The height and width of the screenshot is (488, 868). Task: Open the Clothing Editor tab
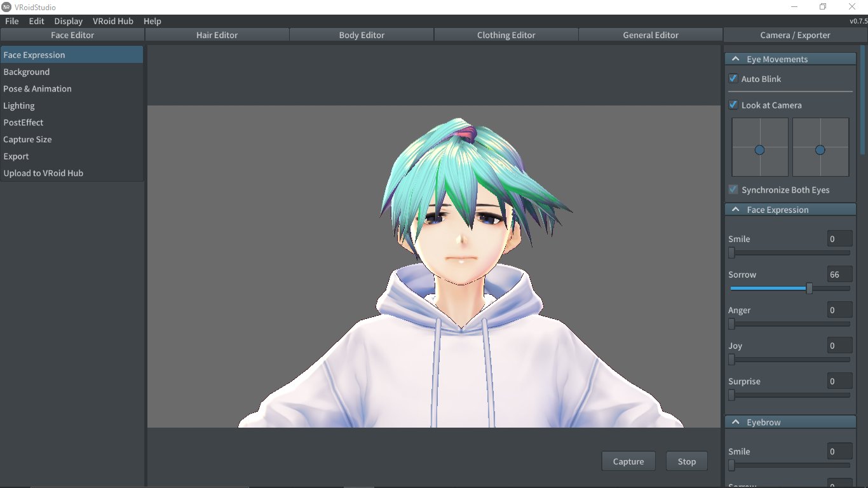tap(506, 35)
